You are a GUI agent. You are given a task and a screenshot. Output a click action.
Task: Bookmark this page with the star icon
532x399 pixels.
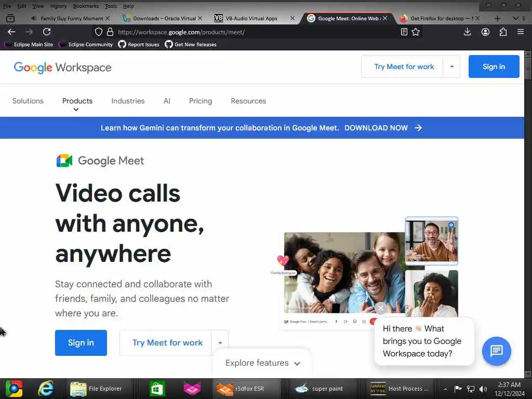click(416, 32)
